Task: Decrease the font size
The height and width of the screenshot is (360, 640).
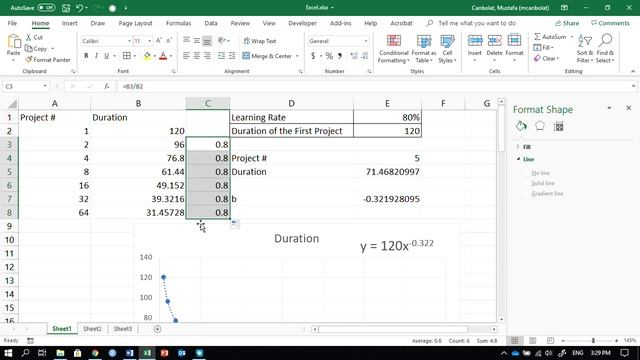Action: pos(169,41)
